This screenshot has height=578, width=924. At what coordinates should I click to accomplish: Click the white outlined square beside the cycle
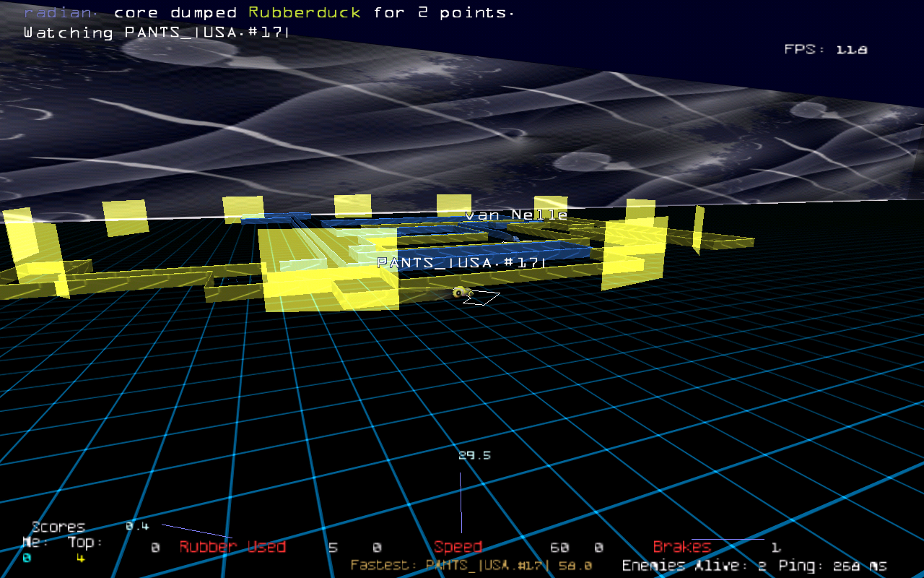484,298
